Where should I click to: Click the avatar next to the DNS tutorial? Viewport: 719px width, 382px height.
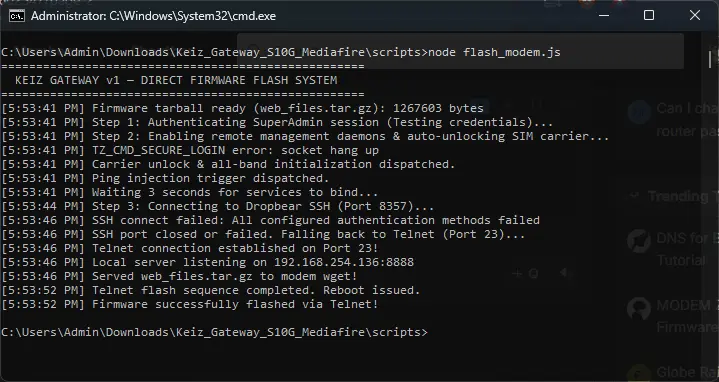tap(639, 241)
